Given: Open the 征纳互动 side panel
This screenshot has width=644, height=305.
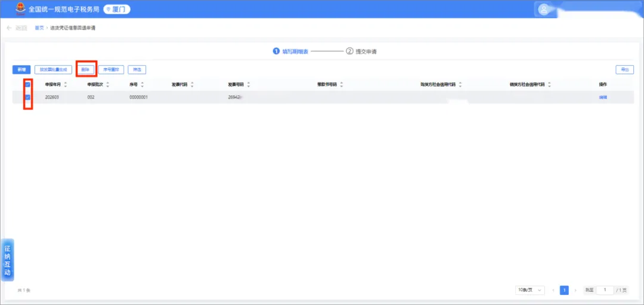Looking at the screenshot, I should [x=8, y=260].
